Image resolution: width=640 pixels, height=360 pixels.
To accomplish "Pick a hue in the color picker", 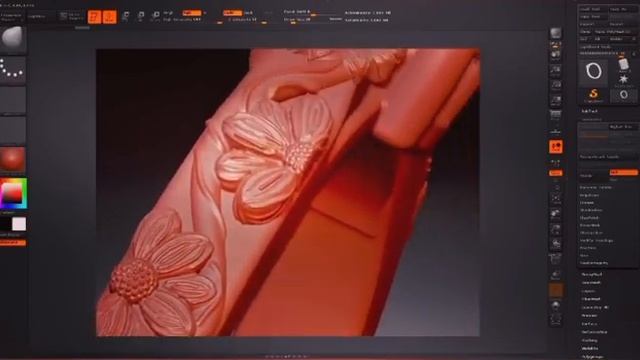I will 13,193.
